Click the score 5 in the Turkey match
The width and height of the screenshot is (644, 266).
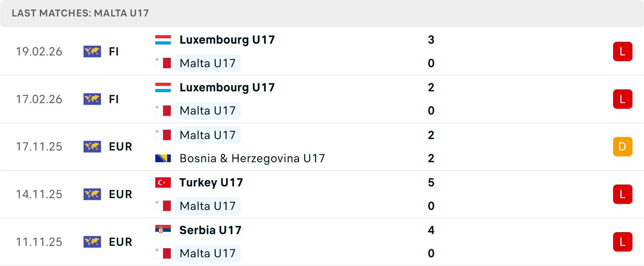pos(431,183)
